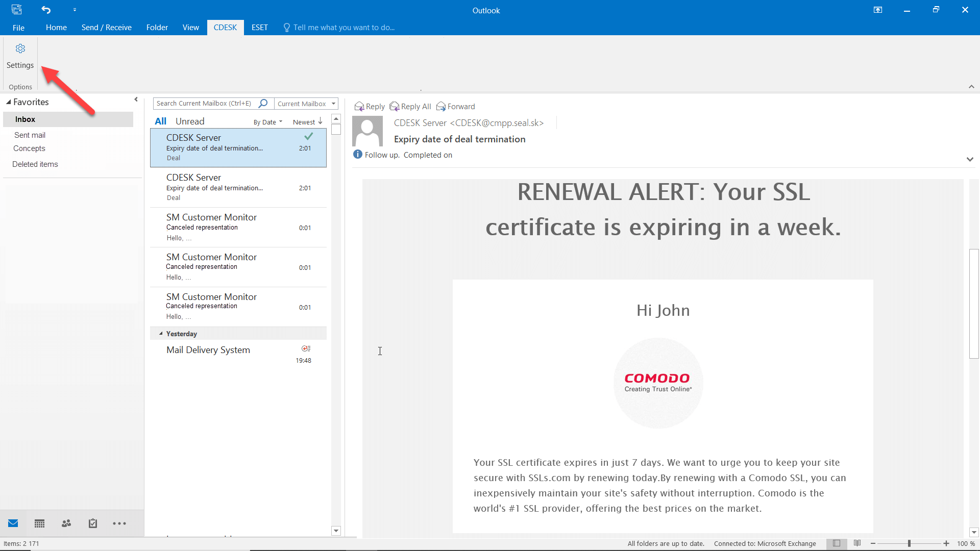Screen dimensions: 980x551
Task: Select Inbox folder
Action: (68, 119)
